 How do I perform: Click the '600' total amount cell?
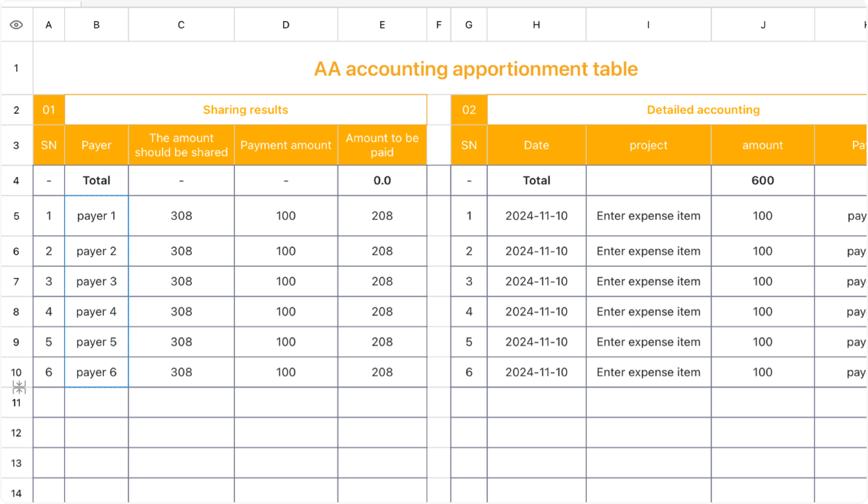tap(763, 181)
